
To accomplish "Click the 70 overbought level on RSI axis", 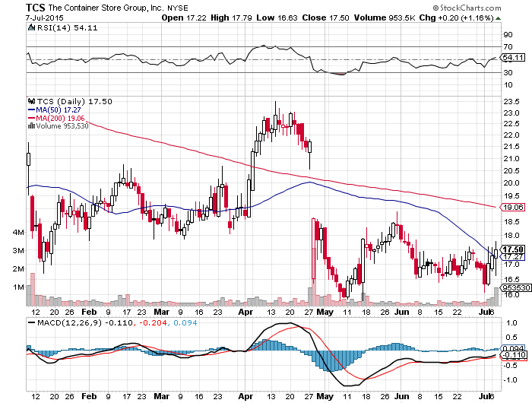I will click(x=508, y=47).
